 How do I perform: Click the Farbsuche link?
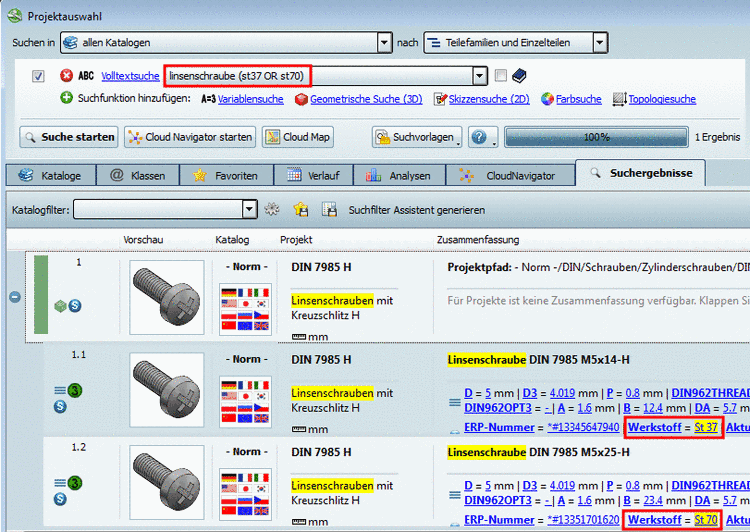point(579,99)
